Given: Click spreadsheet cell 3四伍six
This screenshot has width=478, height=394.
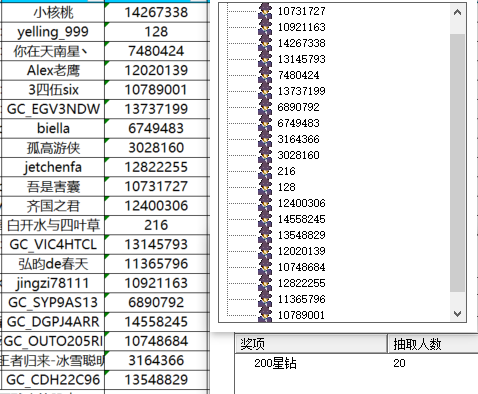Looking at the screenshot, I should 53,90.
